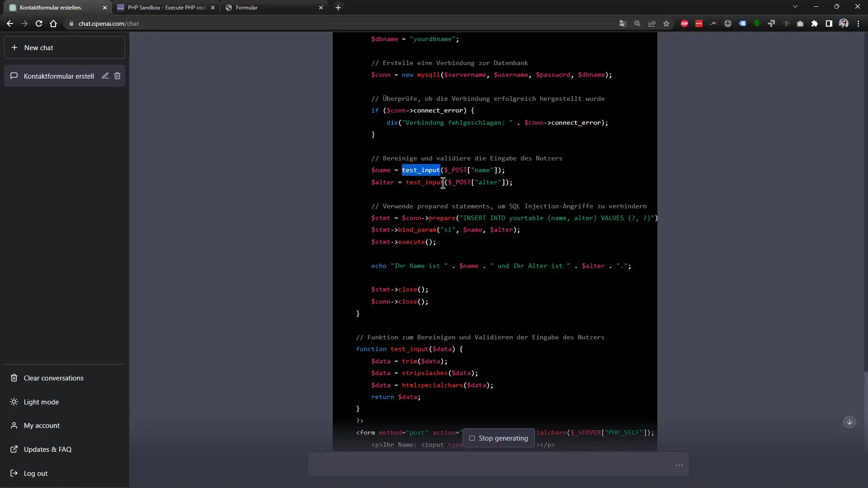Screen dimensions: 868x488
Task: Click the ChatGPT home/logo icon
Action: [10, 7]
